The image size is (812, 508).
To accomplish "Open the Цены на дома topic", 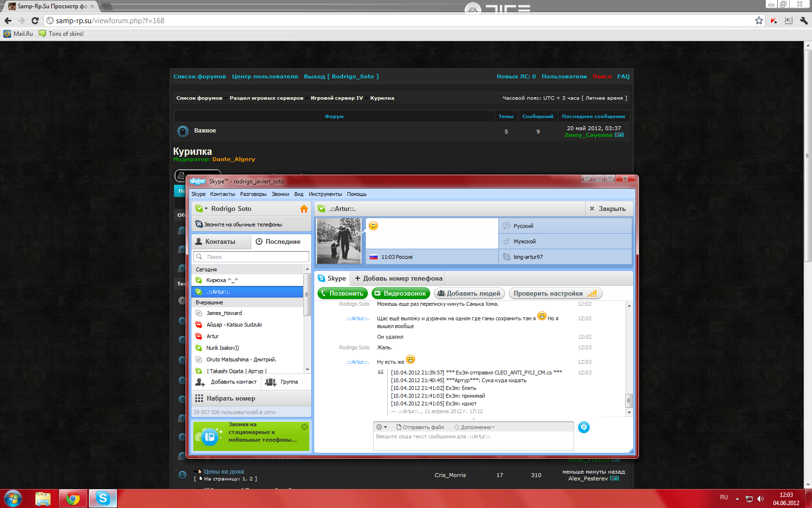I will (x=224, y=472).
